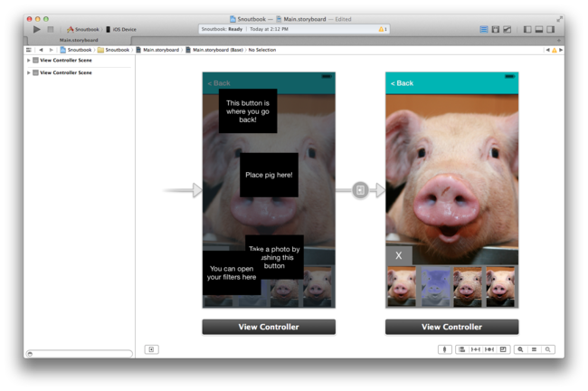Click the segue icon between scenes

coord(360,190)
